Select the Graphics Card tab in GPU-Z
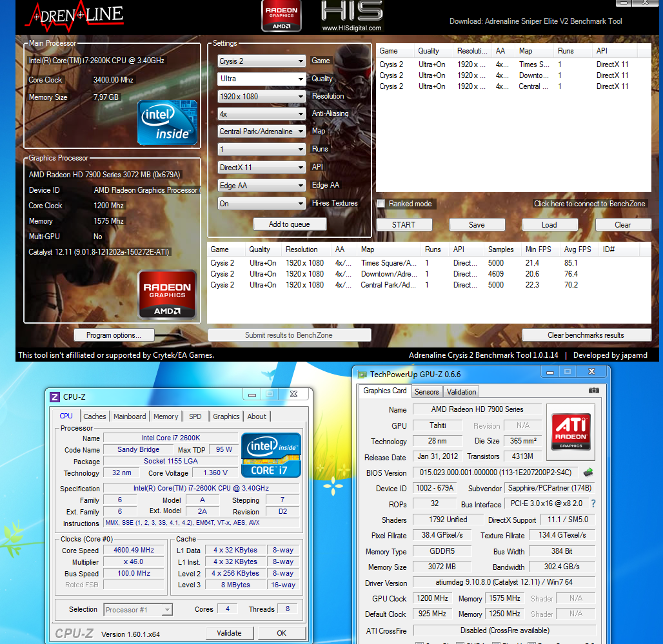 coord(385,391)
